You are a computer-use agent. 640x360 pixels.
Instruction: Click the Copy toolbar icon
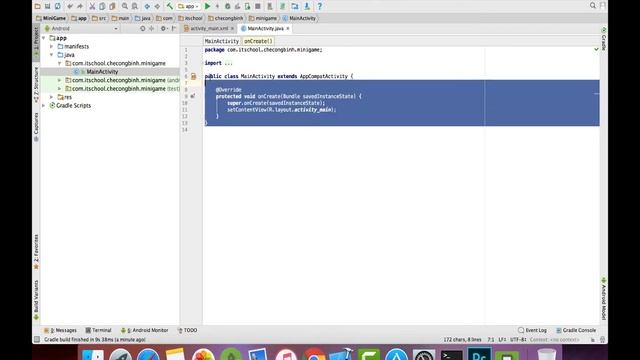point(102,6)
